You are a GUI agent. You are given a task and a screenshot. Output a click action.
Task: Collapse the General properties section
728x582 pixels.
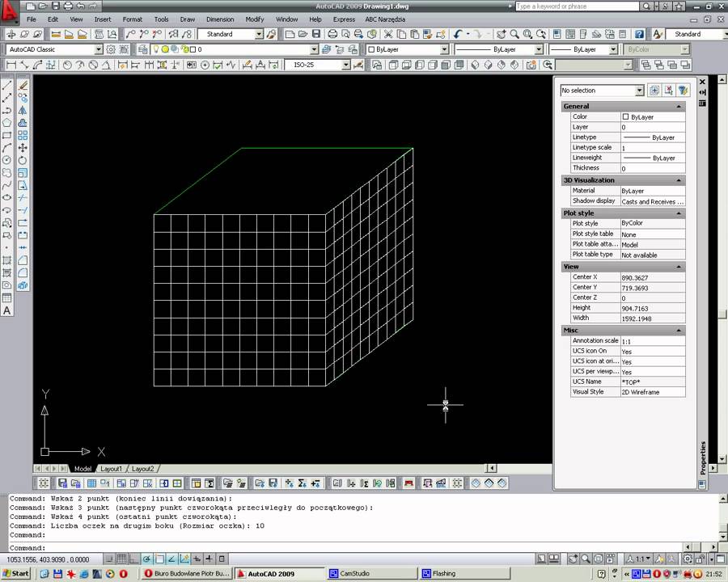click(x=679, y=106)
